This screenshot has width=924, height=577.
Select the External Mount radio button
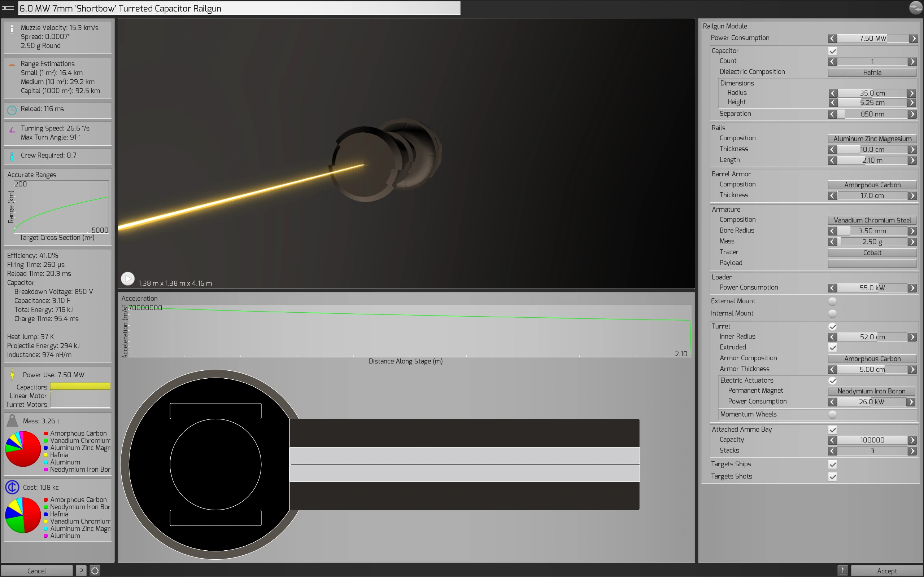(x=832, y=301)
